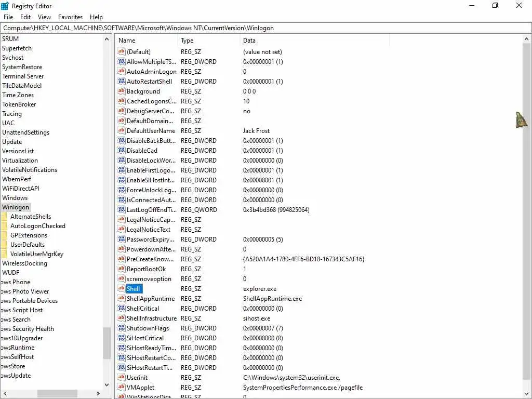Select the PowerdownAfte... value name
Viewport: 532px width, 399px height.
[151, 249]
